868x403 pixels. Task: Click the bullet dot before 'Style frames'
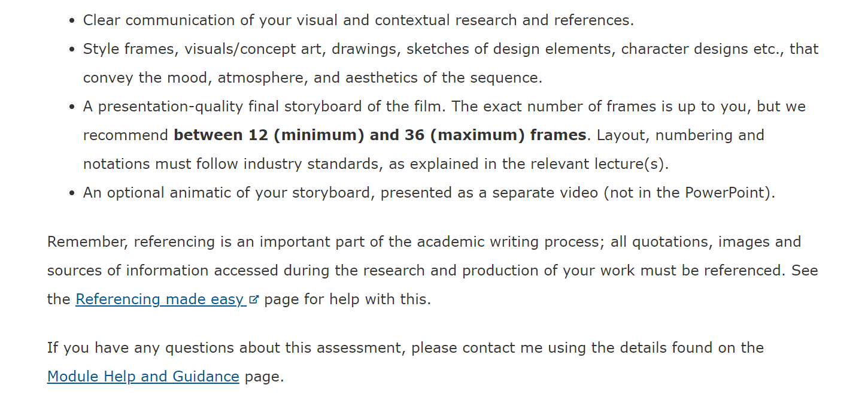(72, 50)
